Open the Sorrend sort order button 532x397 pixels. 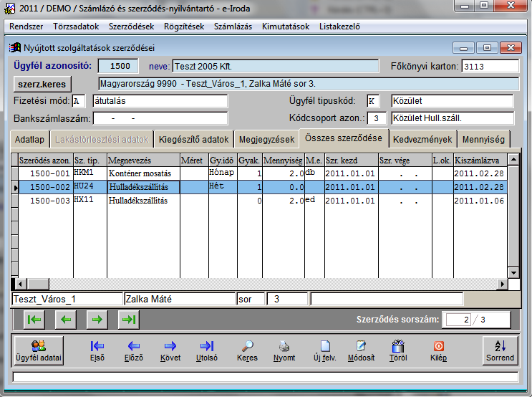point(500,350)
